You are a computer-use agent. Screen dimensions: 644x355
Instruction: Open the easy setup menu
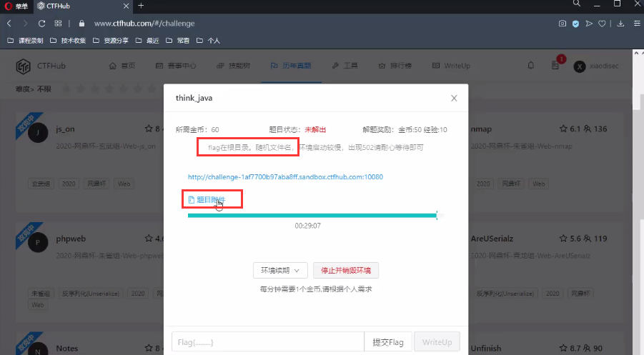point(637,24)
